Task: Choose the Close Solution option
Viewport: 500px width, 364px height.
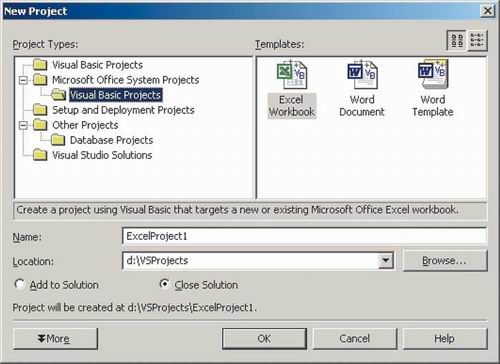Action: click(x=164, y=284)
